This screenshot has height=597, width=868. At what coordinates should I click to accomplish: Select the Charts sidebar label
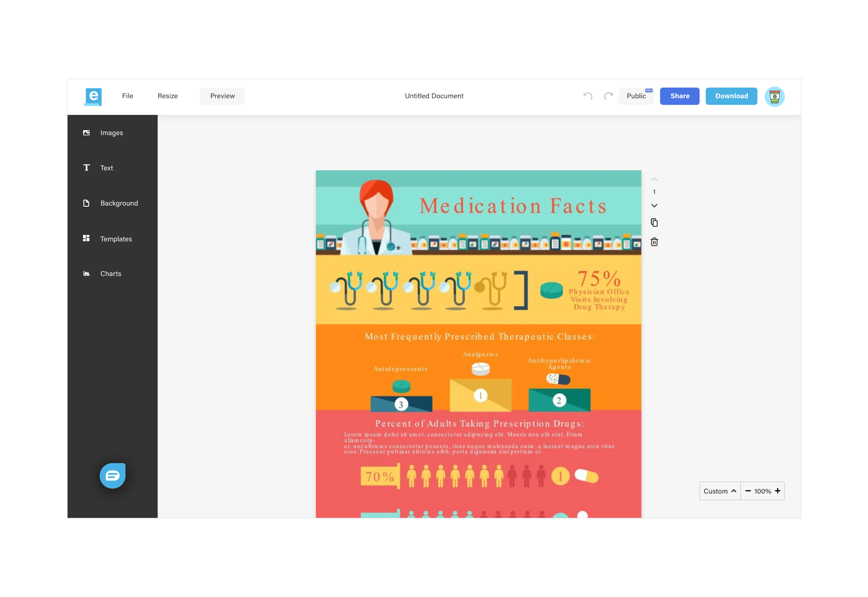111,273
